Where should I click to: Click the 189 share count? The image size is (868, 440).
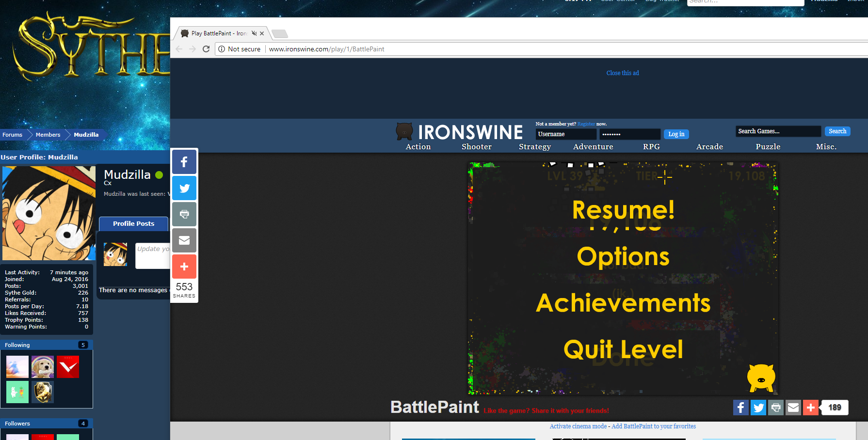(x=835, y=408)
